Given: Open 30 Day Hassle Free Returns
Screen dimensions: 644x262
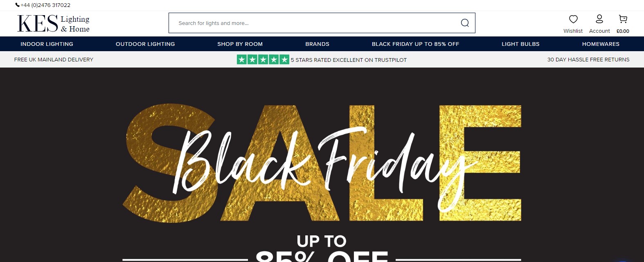Looking at the screenshot, I should (588, 59).
